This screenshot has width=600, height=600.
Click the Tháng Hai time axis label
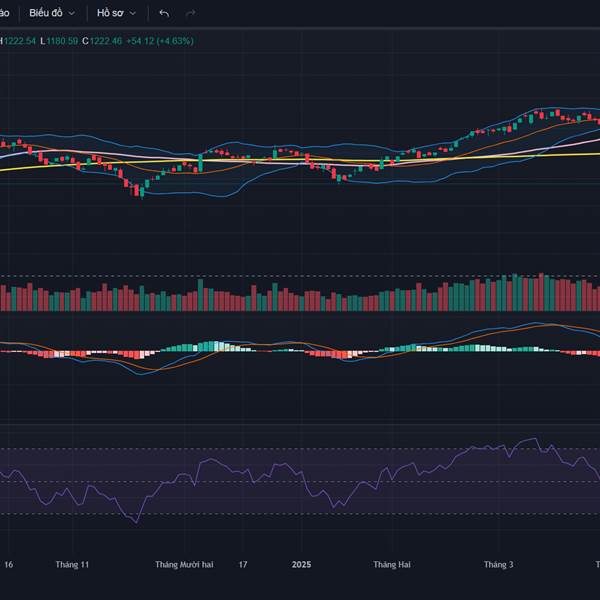[x=391, y=564]
